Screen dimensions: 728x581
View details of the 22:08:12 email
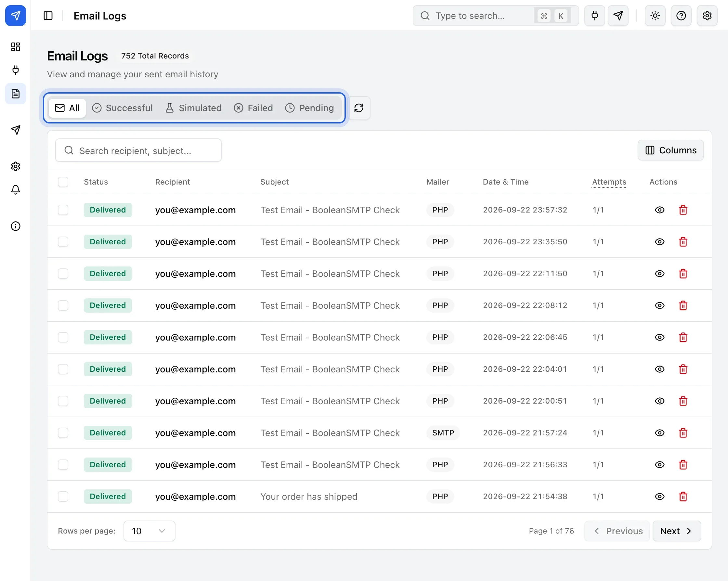click(x=659, y=305)
